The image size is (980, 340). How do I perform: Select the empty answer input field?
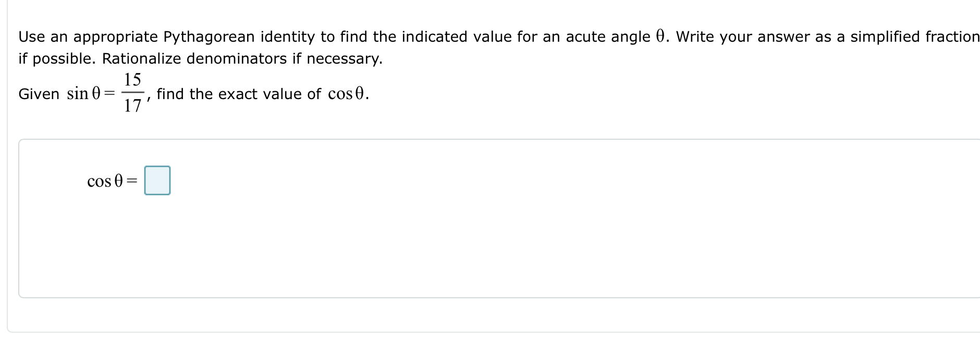[156, 181]
